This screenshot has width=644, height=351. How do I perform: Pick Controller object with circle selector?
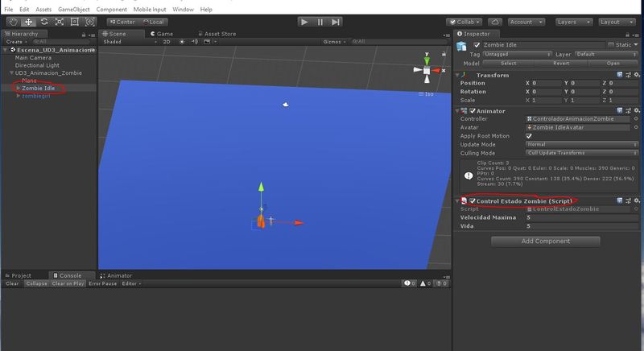pyautogui.click(x=636, y=118)
